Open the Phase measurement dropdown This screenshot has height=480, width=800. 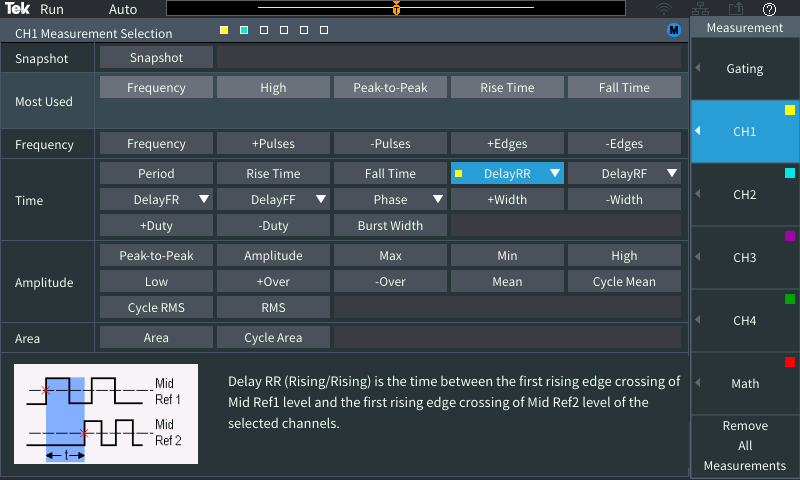pyautogui.click(x=438, y=199)
